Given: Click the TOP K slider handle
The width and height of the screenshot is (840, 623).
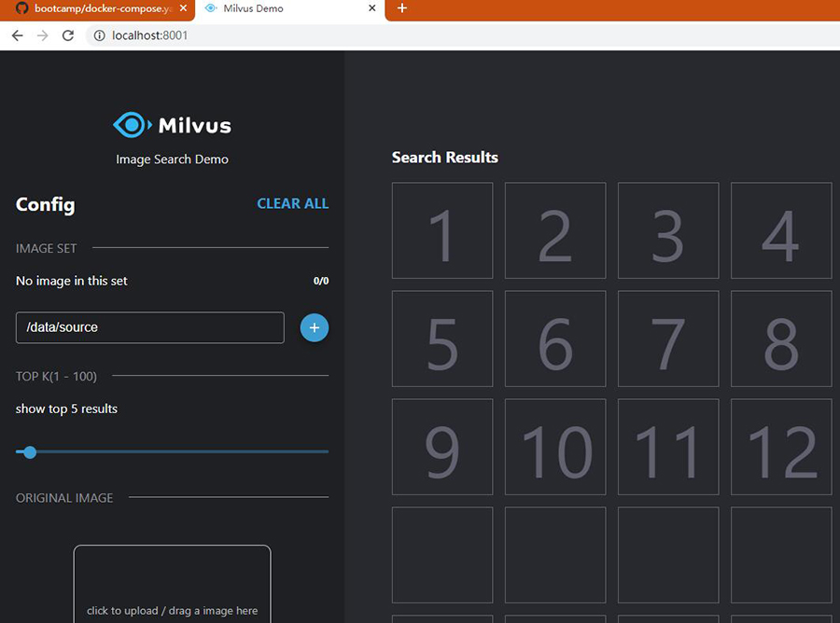Looking at the screenshot, I should pos(30,452).
